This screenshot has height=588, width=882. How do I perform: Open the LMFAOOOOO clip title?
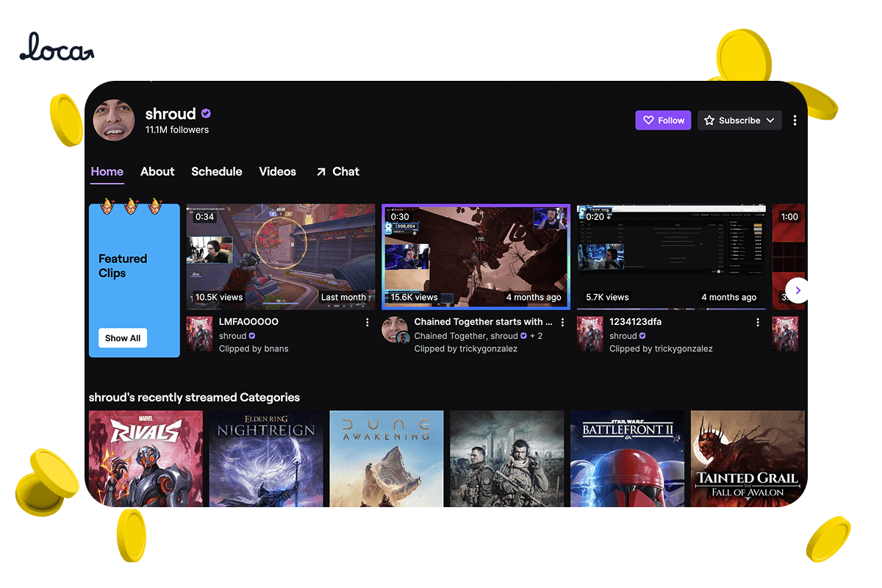[x=248, y=322]
